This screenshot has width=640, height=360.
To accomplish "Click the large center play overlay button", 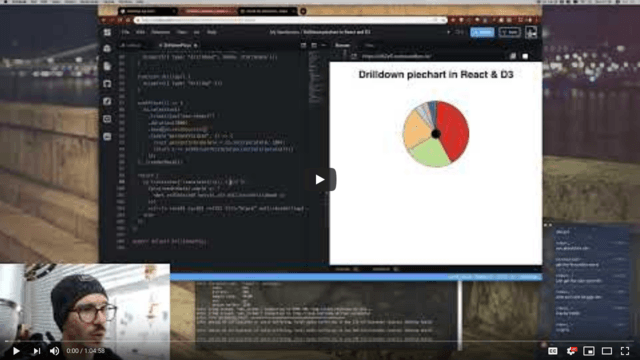I will pos(320,180).
